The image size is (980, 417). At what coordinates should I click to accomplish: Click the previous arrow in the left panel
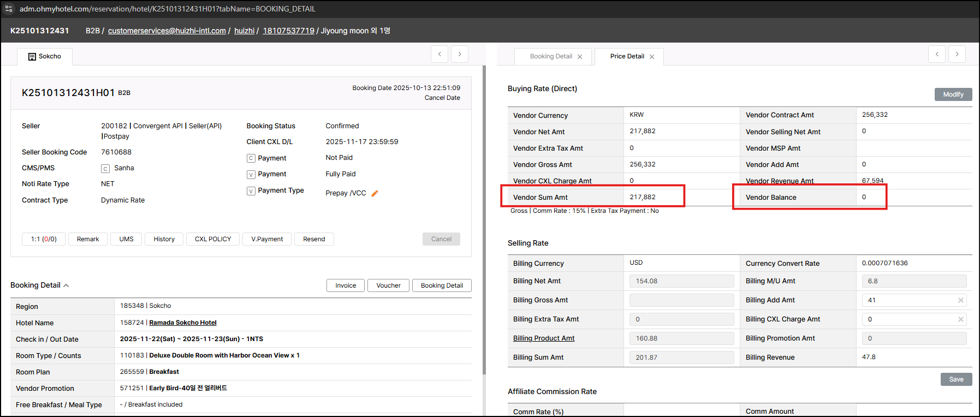(x=439, y=54)
